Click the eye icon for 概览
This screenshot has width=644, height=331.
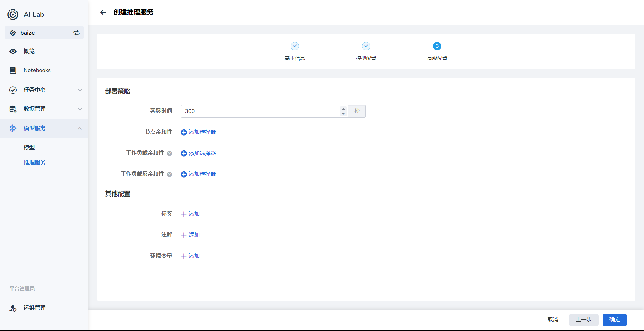pos(13,51)
